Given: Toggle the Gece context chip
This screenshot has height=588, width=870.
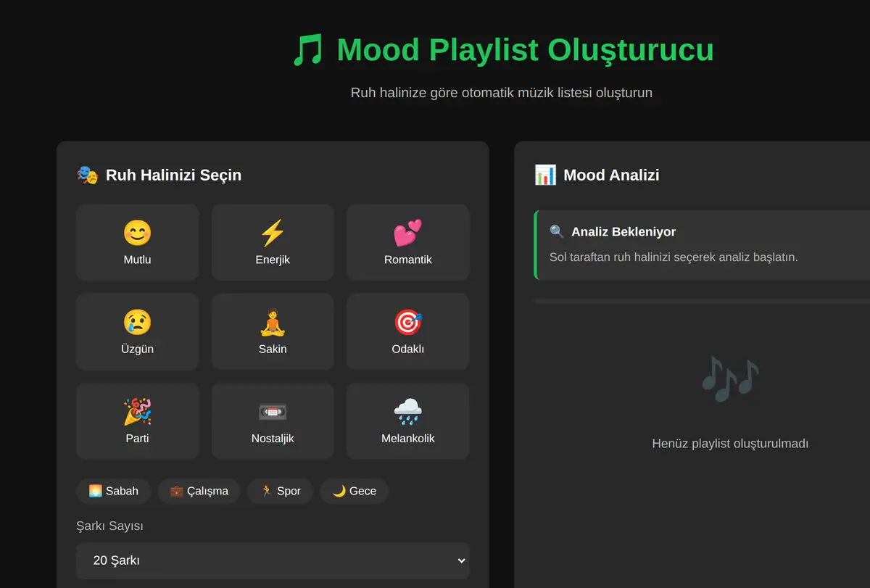Looking at the screenshot, I should pyautogui.click(x=355, y=491).
